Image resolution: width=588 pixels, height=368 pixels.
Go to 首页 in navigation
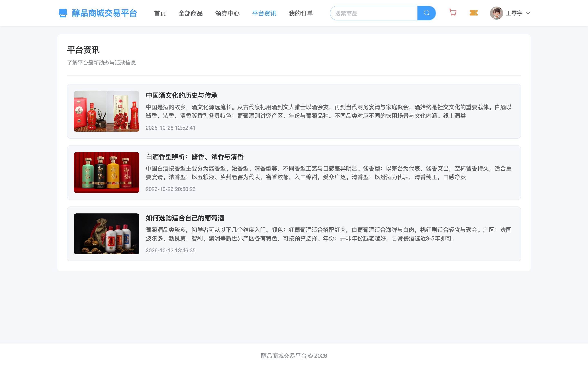pyautogui.click(x=160, y=13)
